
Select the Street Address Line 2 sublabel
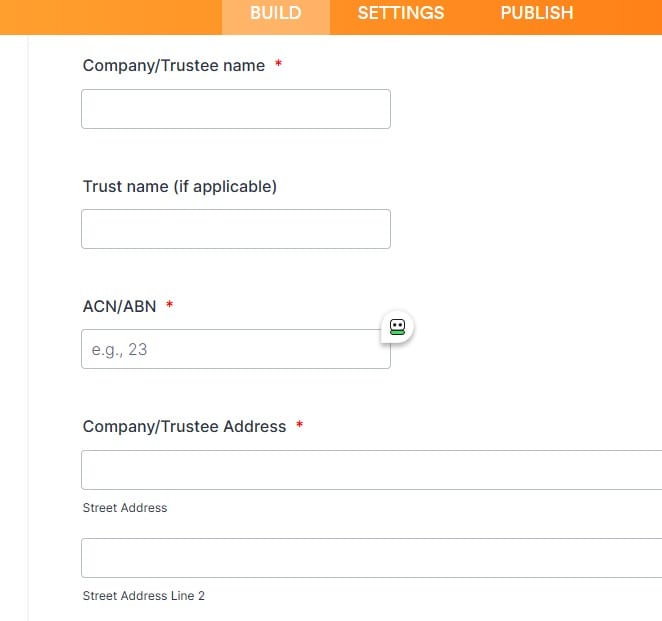[x=143, y=596]
